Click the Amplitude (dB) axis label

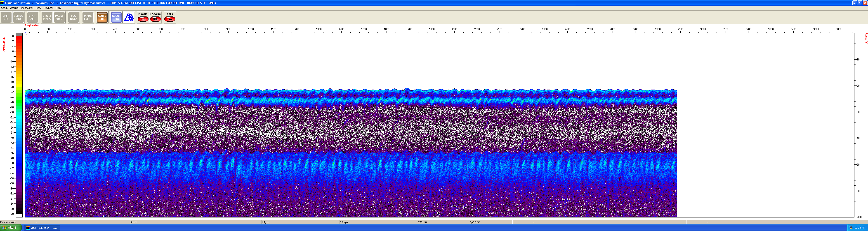(4, 44)
